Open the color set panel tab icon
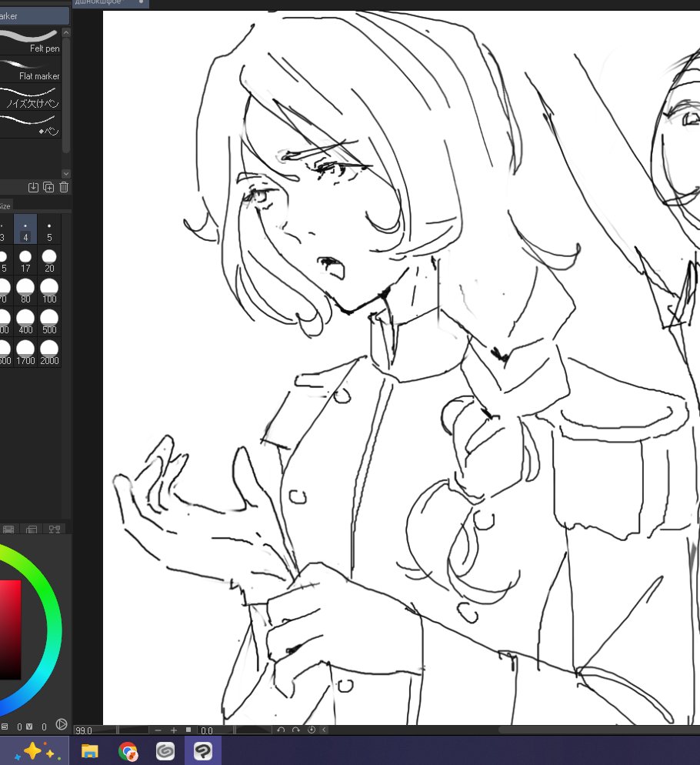Viewport: 700px width, 765px height. coord(8,529)
